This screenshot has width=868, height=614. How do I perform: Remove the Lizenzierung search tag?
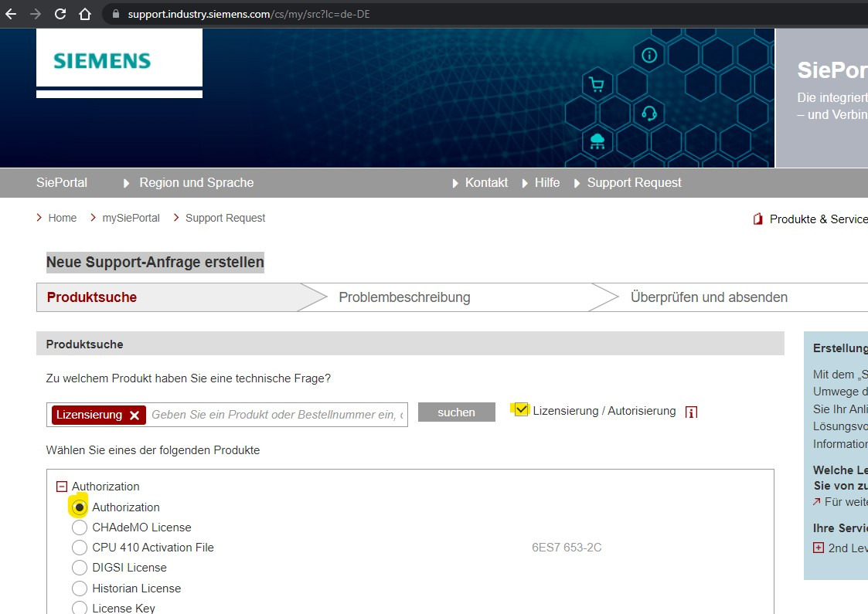134,416
